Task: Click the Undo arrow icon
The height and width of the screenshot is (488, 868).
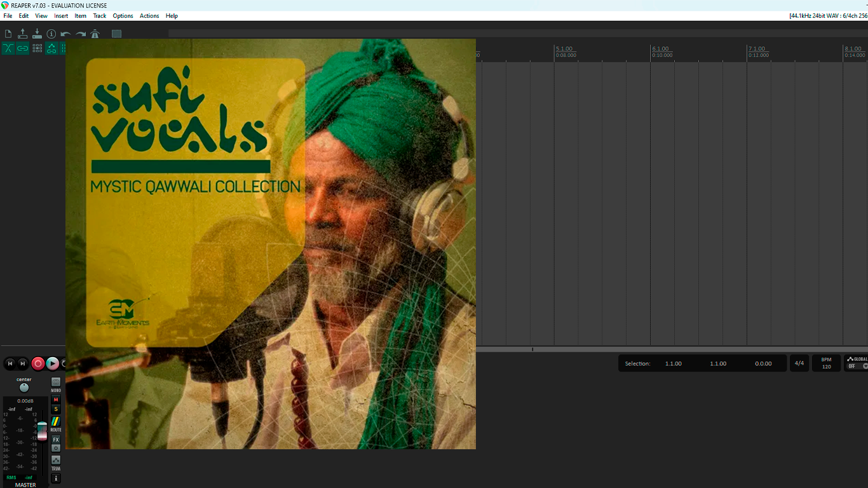Action: click(x=65, y=34)
